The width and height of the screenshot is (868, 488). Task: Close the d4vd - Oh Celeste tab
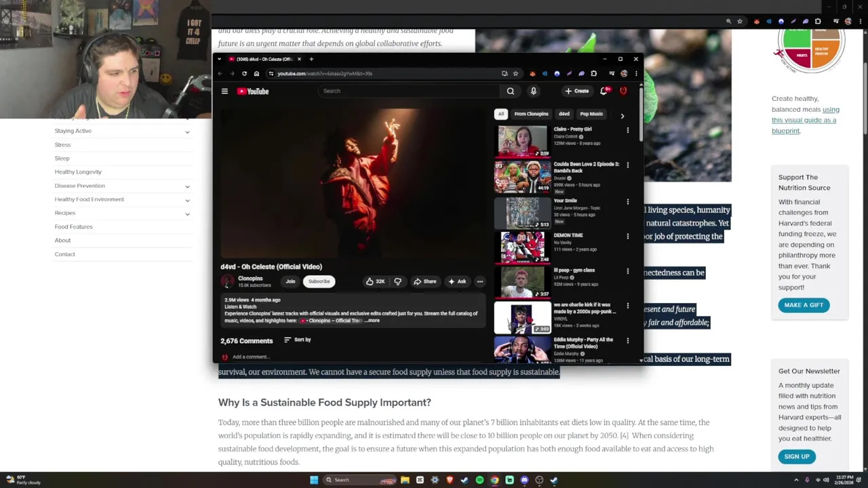click(x=299, y=59)
